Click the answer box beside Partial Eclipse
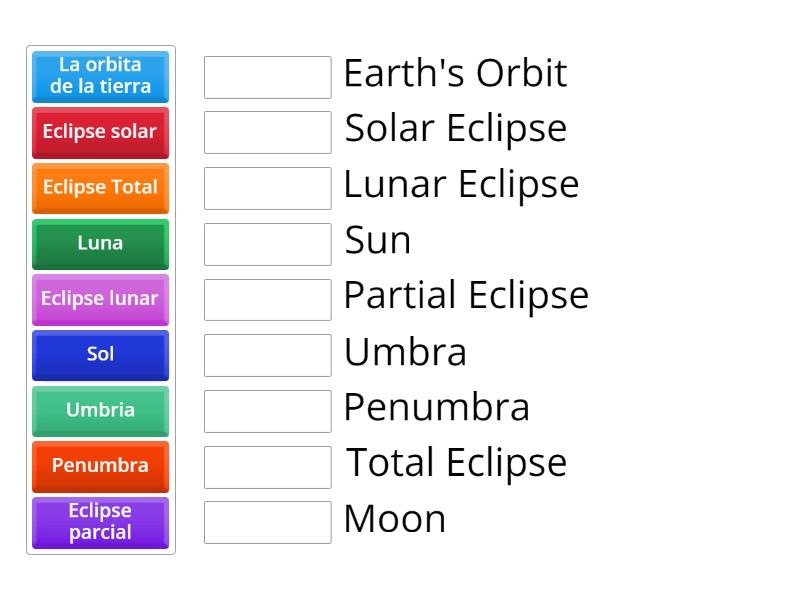800x600 pixels. (267, 297)
